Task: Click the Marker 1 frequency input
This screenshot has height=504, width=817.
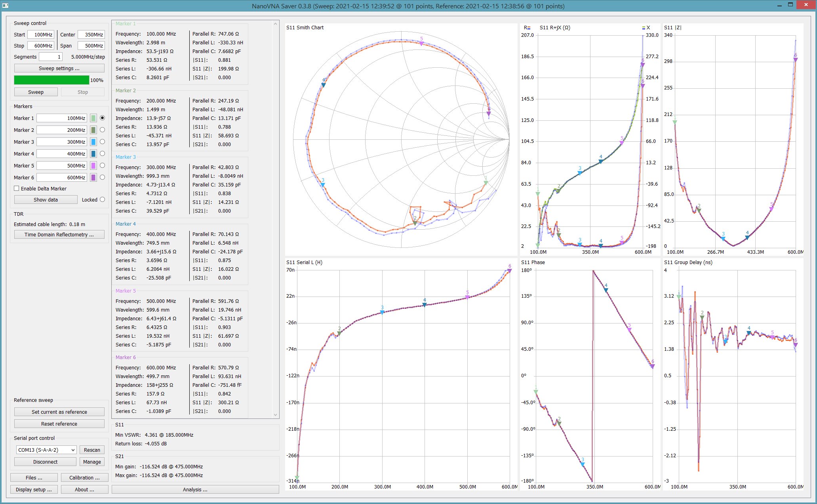Action: click(x=62, y=118)
